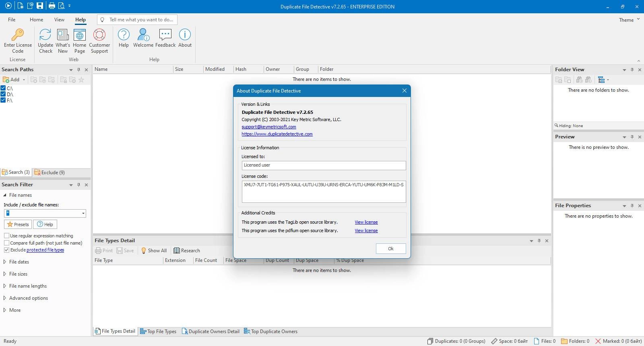Close the Search Paths panel
Screen dimensions: 644x346
coord(86,70)
